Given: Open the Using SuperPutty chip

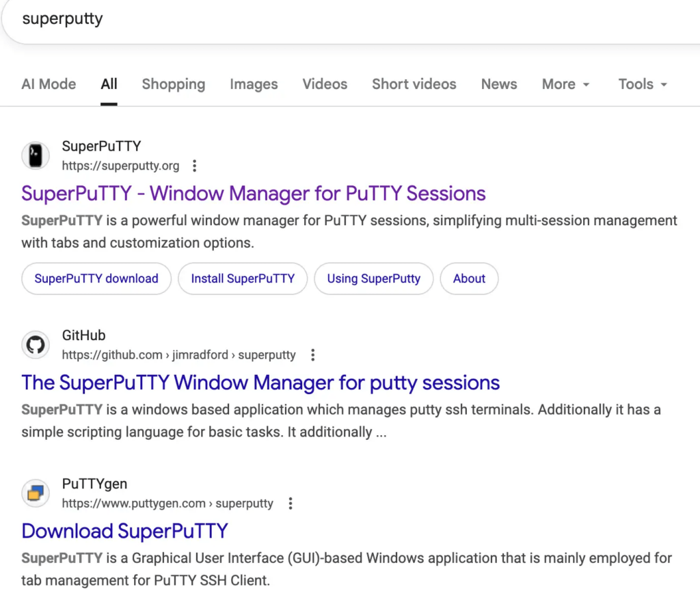Looking at the screenshot, I should pos(374,278).
